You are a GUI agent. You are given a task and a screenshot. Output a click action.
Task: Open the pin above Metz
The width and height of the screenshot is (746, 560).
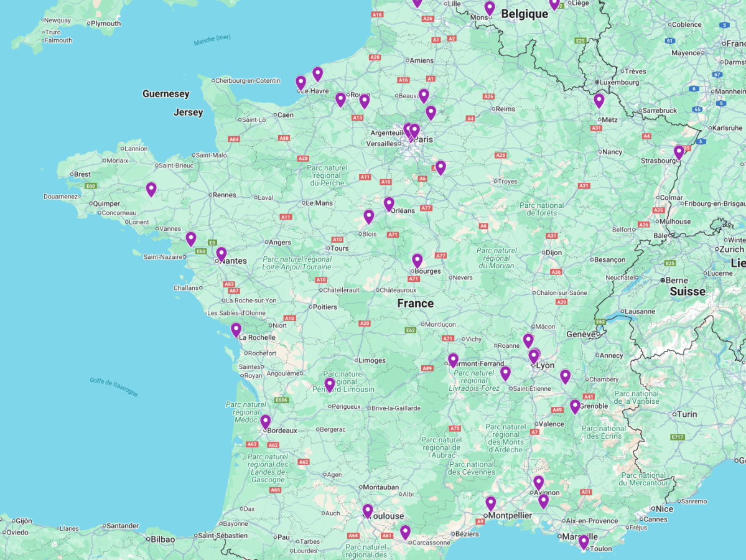599,100
